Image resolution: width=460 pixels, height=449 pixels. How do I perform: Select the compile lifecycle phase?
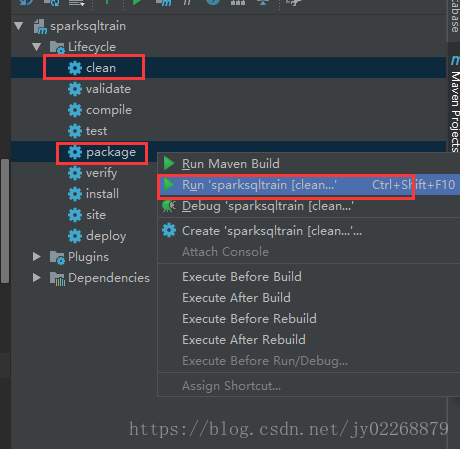point(109,110)
